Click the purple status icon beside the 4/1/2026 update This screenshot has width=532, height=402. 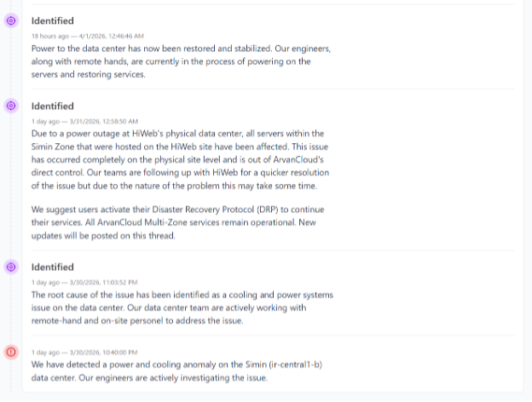click(x=11, y=20)
